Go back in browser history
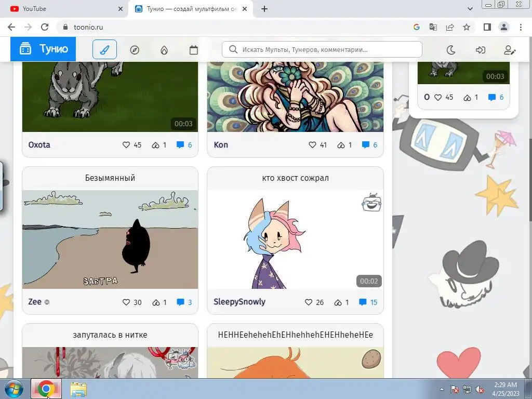Image resolution: width=532 pixels, height=399 pixels. pyautogui.click(x=11, y=27)
